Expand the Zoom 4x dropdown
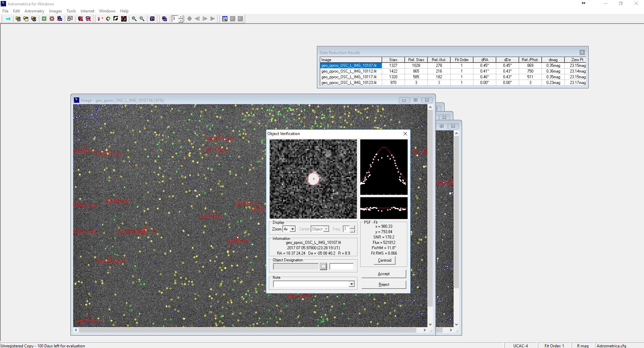This screenshot has width=644, height=348. click(292, 229)
